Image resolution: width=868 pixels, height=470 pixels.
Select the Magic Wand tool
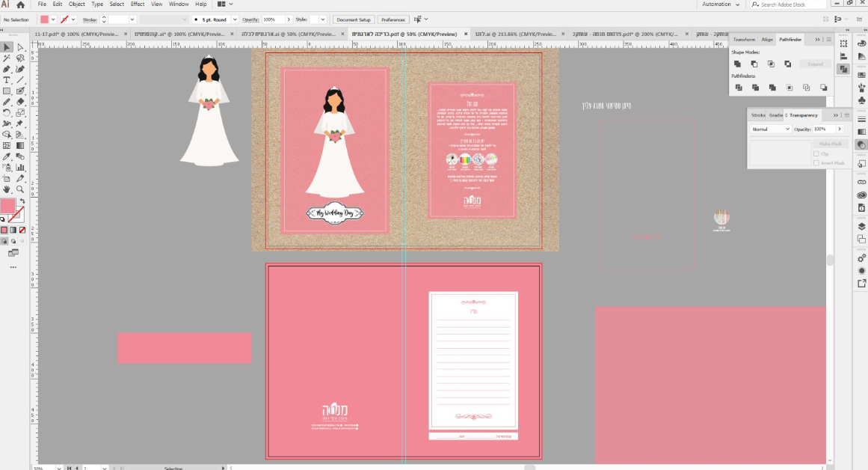[7, 58]
